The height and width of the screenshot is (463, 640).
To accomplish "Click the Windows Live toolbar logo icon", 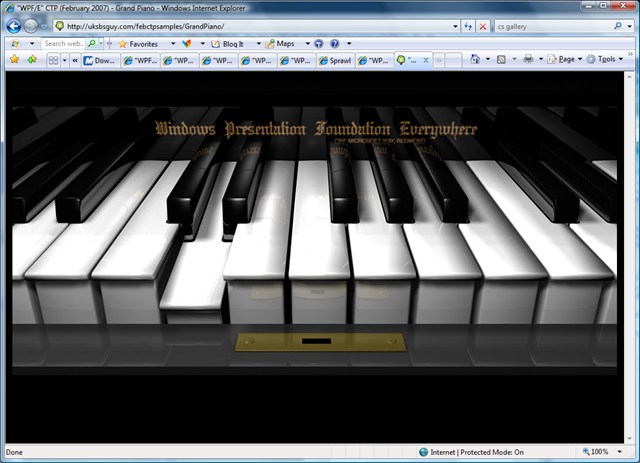I will tap(15, 44).
